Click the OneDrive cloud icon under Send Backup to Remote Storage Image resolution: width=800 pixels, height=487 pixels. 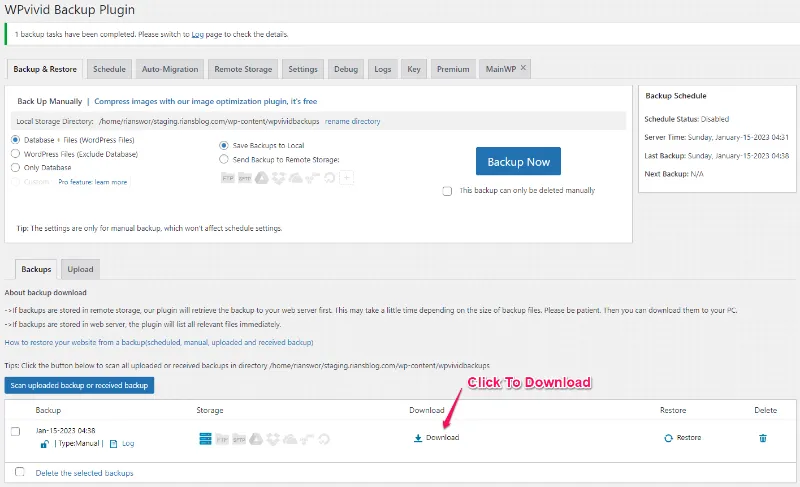click(296, 178)
